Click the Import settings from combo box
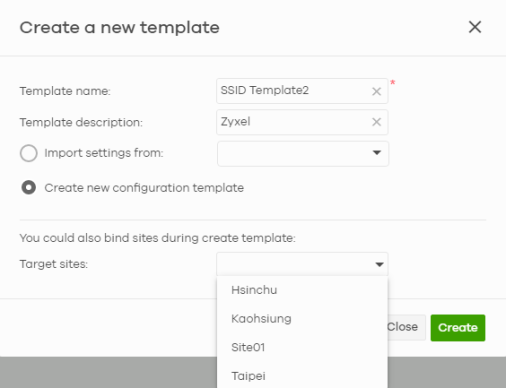The width and height of the screenshot is (506, 388). click(x=303, y=153)
